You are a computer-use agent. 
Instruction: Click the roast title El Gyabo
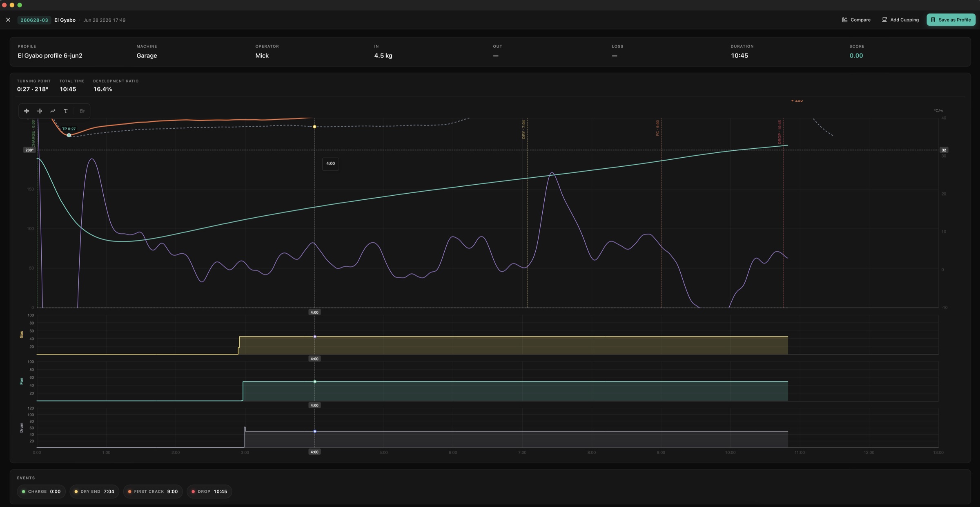pos(65,20)
